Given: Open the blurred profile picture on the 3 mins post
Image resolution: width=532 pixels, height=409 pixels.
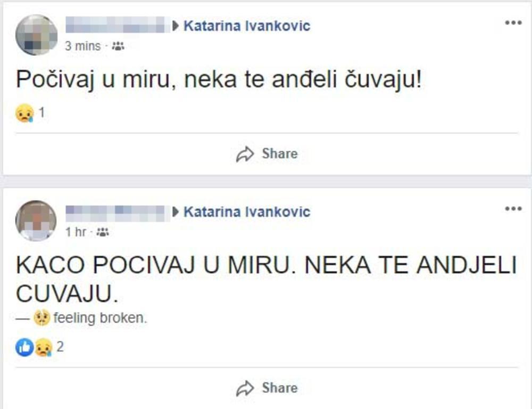Looking at the screenshot, I should [x=36, y=35].
